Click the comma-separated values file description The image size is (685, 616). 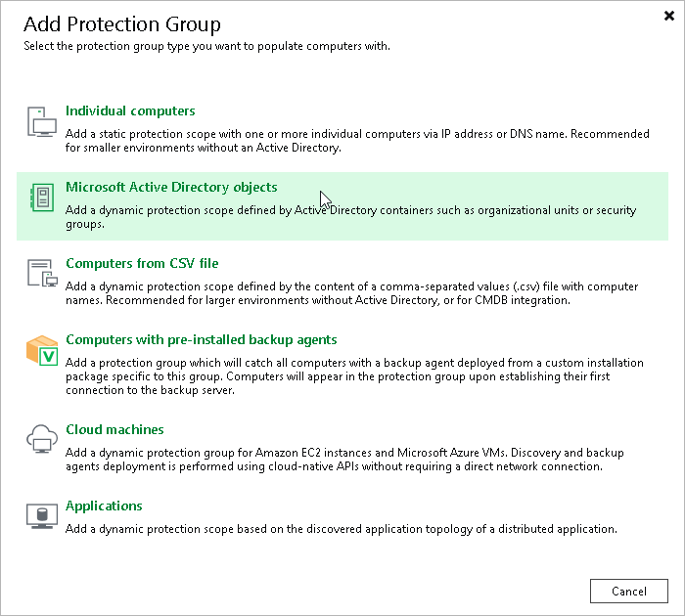(351, 293)
